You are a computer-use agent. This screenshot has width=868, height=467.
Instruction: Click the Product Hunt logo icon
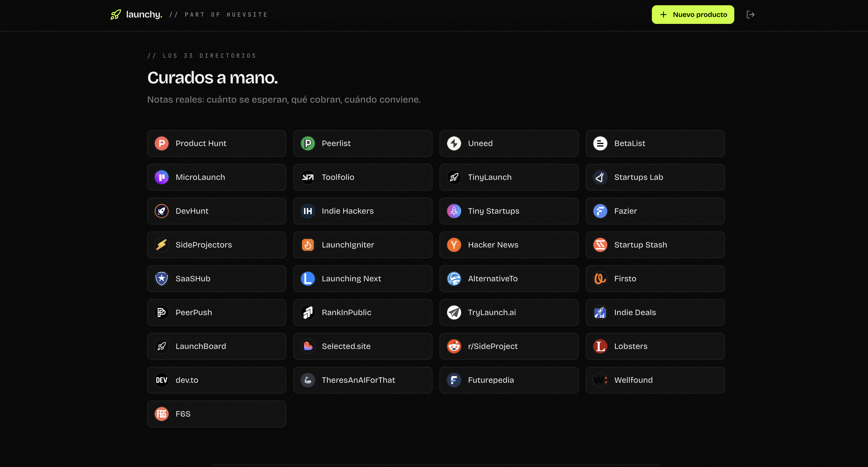[162, 143]
